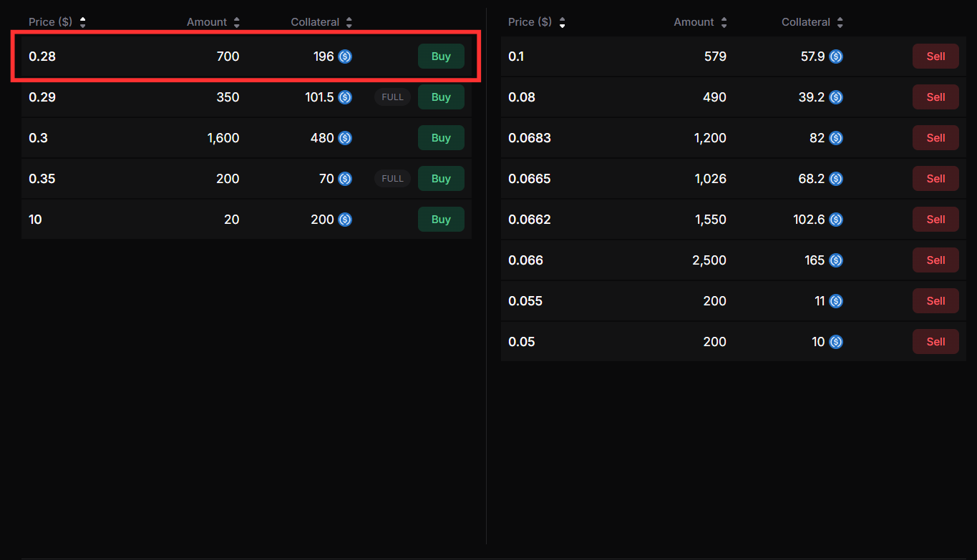Click USDC coin icon beside 70 collateral
The image size is (977, 560).
point(345,179)
